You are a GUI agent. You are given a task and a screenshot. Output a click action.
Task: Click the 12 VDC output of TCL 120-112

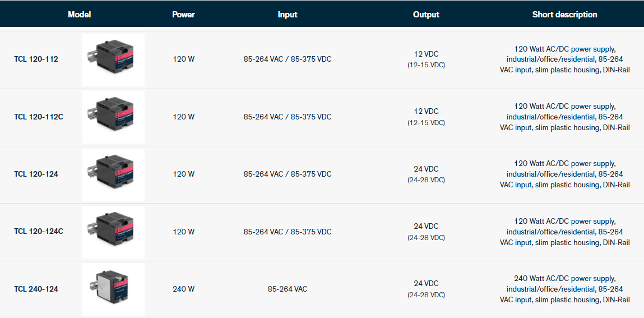[426, 54]
